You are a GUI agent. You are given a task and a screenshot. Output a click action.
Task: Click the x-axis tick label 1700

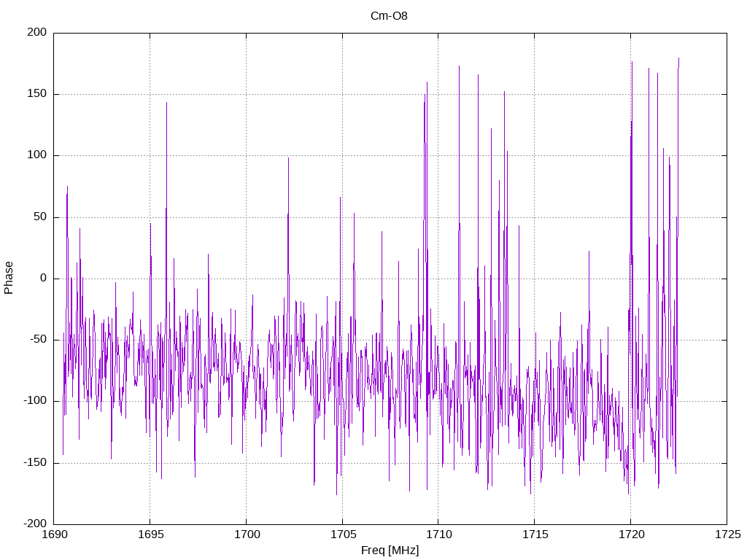tap(247, 534)
